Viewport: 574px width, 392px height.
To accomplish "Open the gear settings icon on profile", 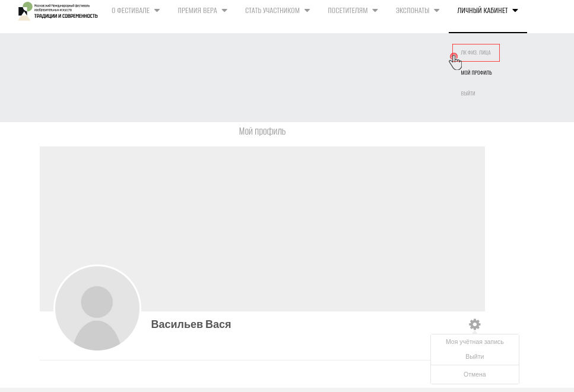I will point(474,324).
